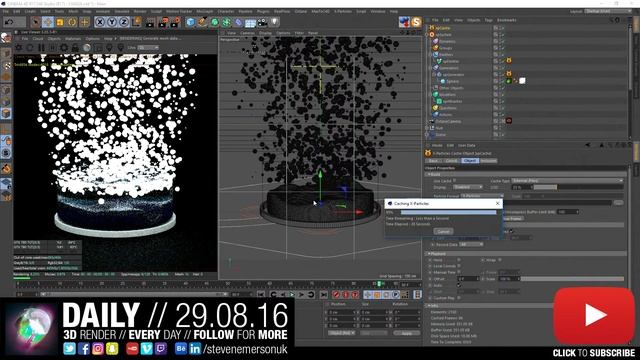Toggle Hold checkbox in Playback
The width and height of the screenshot is (640, 360).
point(459,260)
